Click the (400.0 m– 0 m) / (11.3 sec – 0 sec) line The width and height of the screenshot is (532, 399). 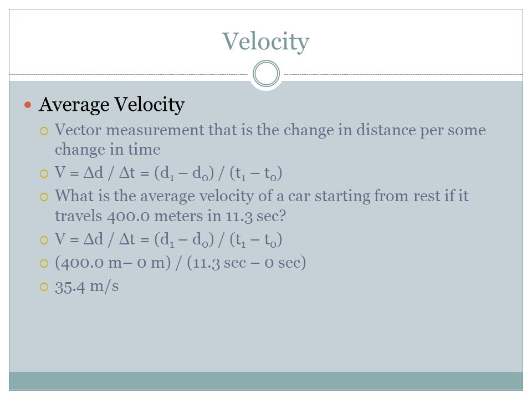(x=181, y=263)
